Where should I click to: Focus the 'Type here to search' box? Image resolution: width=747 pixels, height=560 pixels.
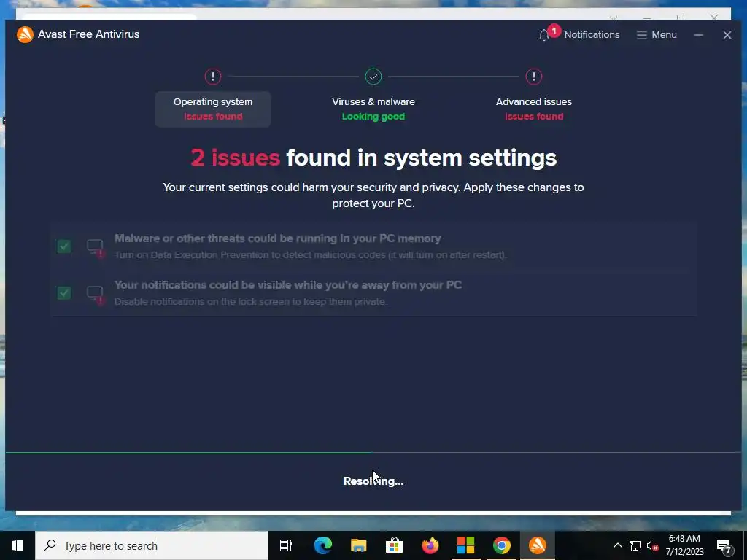point(152,545)
